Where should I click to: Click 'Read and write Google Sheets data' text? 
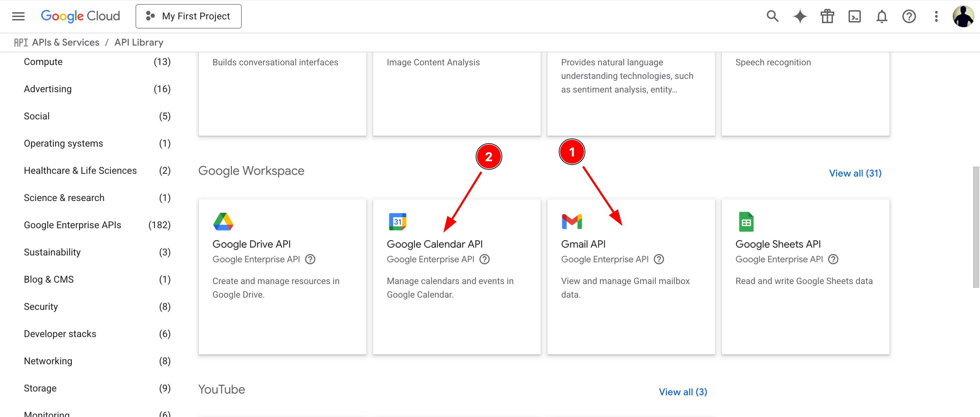pyautogui.click(x=804, y=281)
